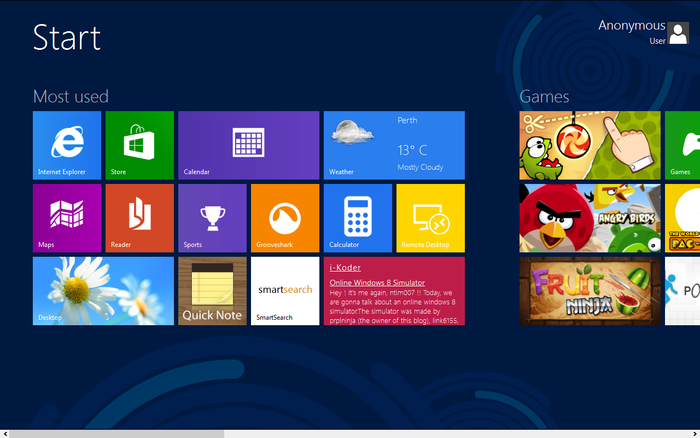Open the Cut the Rope game tile
This screenshot has width=700, height=438.
click(589, 145)
